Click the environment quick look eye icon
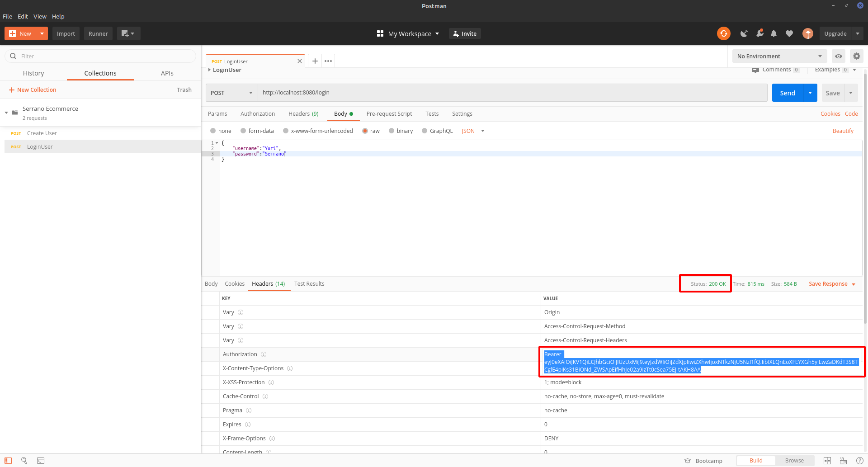 coord(839,56)
